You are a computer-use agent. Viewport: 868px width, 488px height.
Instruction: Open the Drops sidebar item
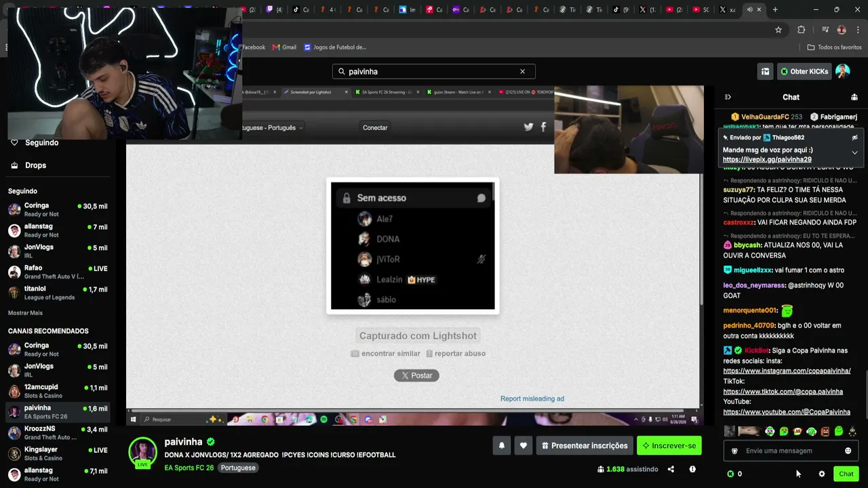pyautogui.click(x=30, y=165)
